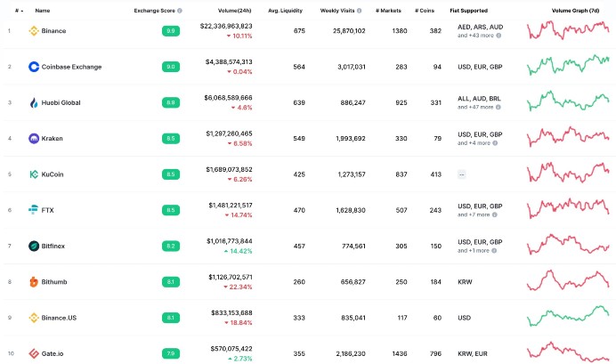Click info icon beside Kraken's +4 more
The height and width of the screenshot is (364, 616).
[x=495, y=143]
